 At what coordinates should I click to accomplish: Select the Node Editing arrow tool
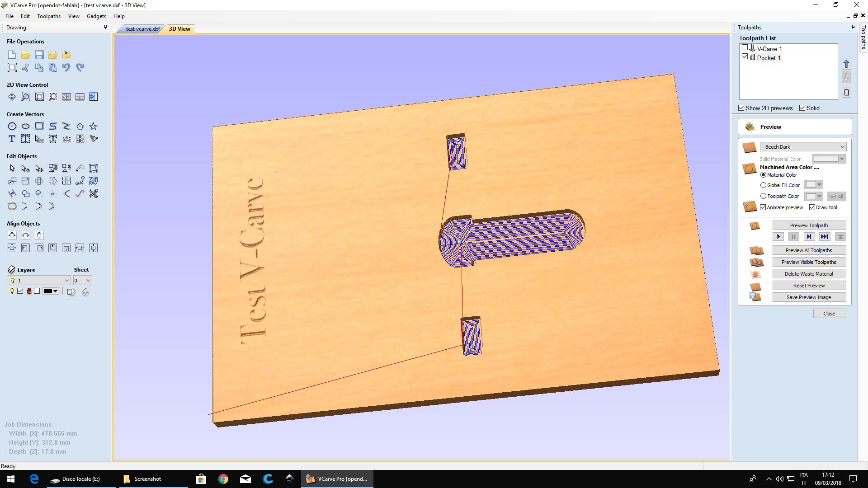tap(26, 168)
